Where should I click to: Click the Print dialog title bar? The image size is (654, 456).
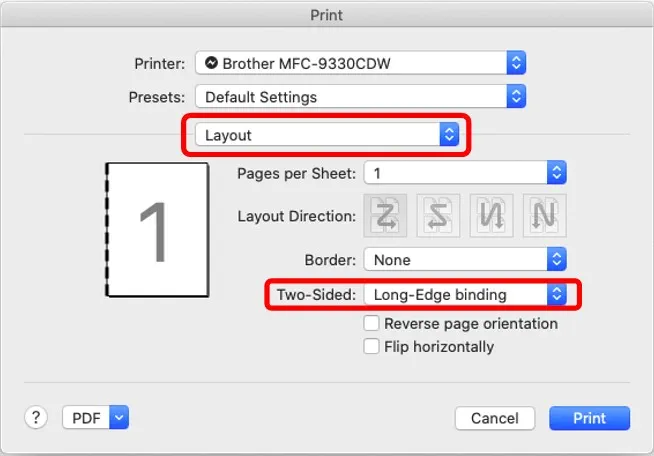coord(327,16)
